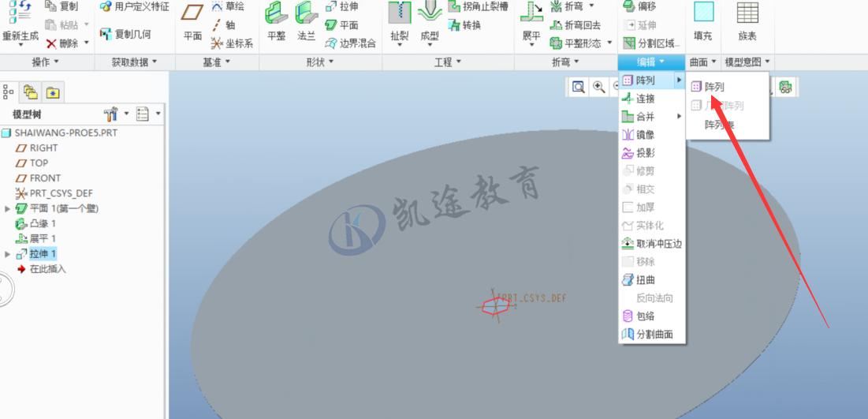The image size is (868, 419).
Task: Click 平整形态 (Flat Pattern)
Action: coord(580,43)
